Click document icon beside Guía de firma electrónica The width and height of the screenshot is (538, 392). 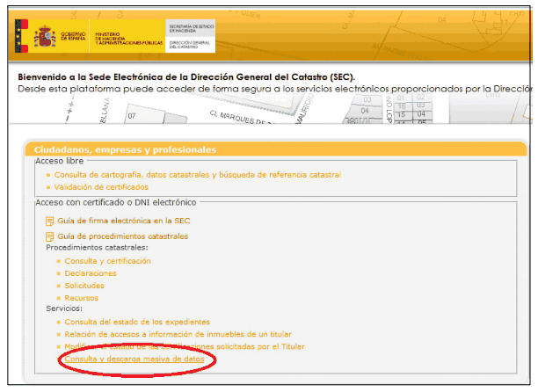[50, 221]
